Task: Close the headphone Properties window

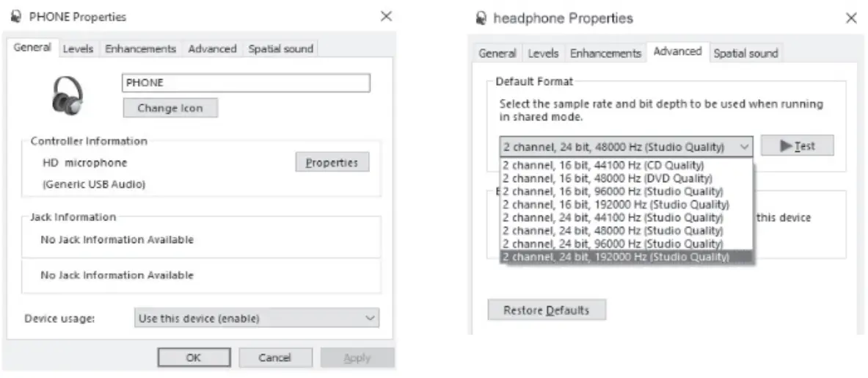Action: click(851, 18)
